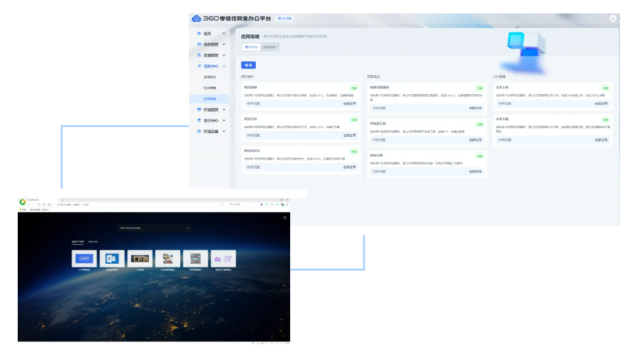This screenshot has width=631, height=364.
Task: Click the browser refresh icon
Action: pyautogui.click(x=38, y=205)
